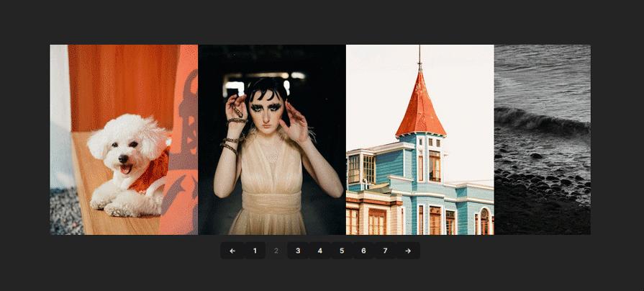Go to last page 7
The height and width of the screenshot is (291, 644).
pyautogui.click(x=386, y=251)
